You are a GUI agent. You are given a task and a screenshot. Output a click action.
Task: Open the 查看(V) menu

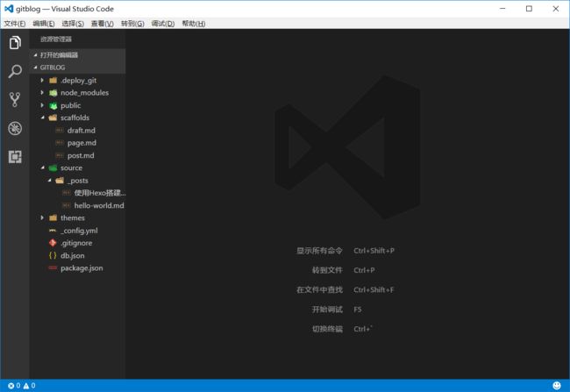[x=102, y=24]
